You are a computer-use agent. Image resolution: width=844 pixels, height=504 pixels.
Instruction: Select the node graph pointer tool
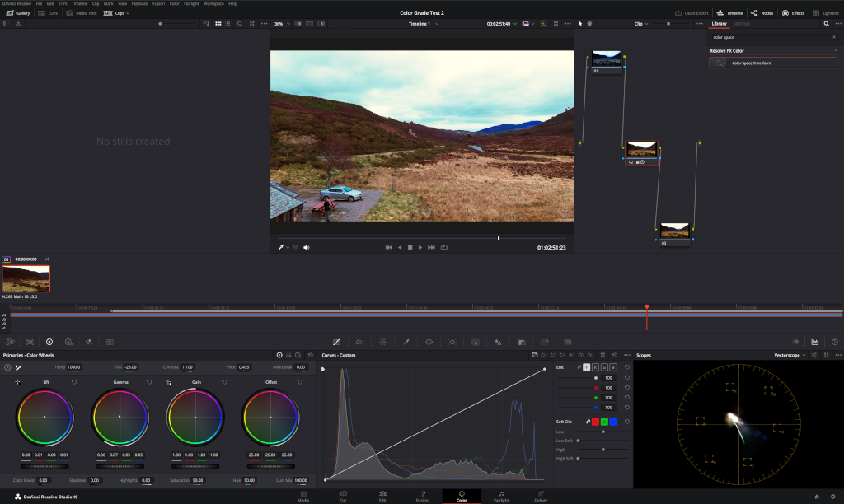[580, 24]
